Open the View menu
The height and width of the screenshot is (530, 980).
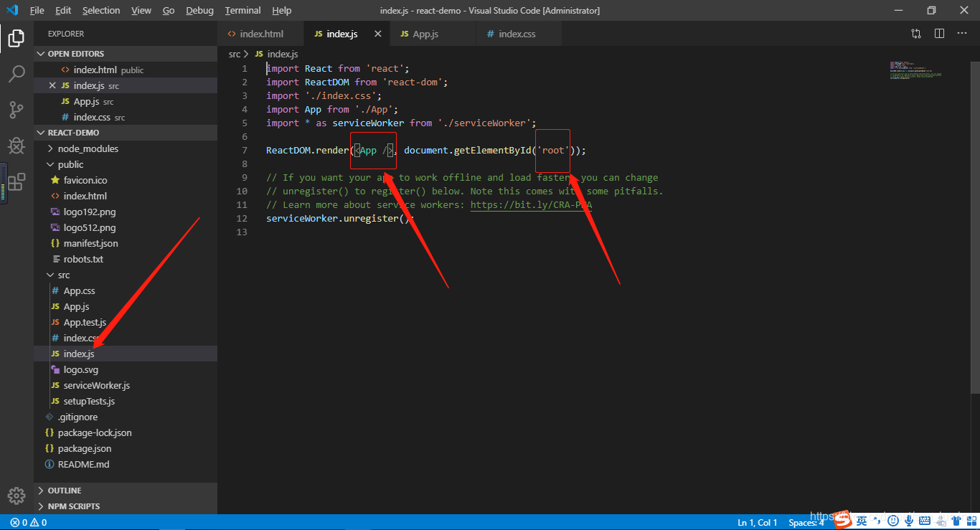pos(141,10)
